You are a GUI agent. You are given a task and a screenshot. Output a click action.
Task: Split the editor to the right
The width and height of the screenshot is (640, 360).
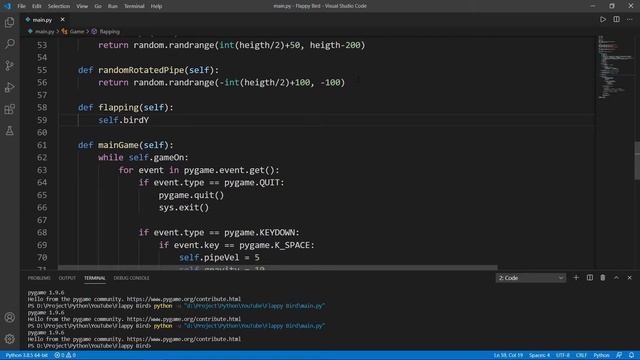point(616,19)
